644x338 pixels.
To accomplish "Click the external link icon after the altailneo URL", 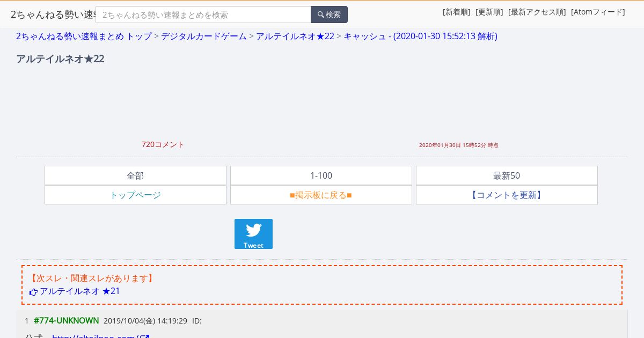I will pos(144,336).
